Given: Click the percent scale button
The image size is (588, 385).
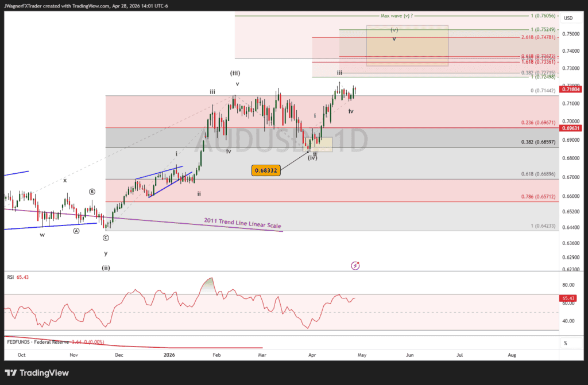Looking at the screenshot, I should point(565,343).
